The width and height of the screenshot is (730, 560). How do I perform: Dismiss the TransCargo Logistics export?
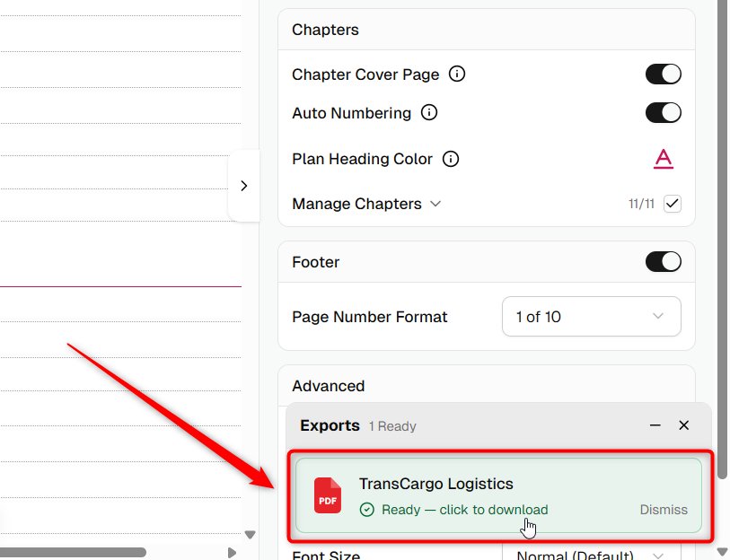[x=664, y=510]
